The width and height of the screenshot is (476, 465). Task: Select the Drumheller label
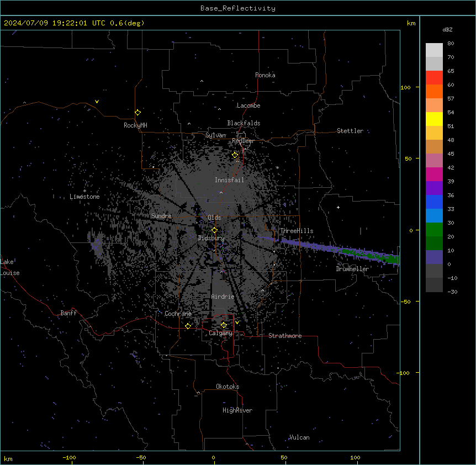[x=352, y=269]
